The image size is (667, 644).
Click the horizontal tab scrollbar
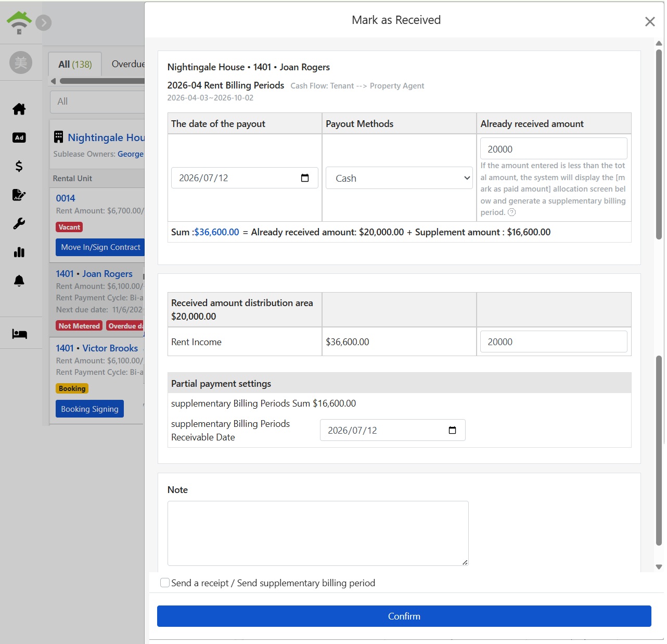point(102,81)
